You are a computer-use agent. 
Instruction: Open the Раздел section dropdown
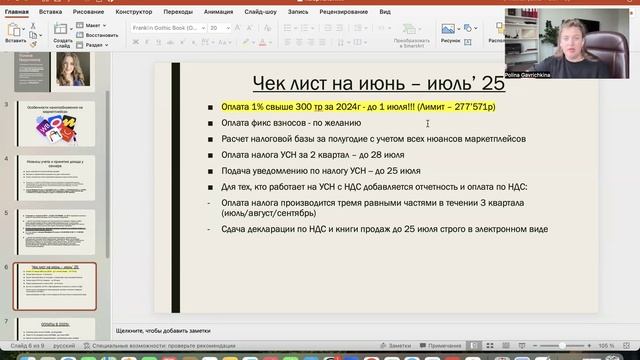(x=92, y=45)
